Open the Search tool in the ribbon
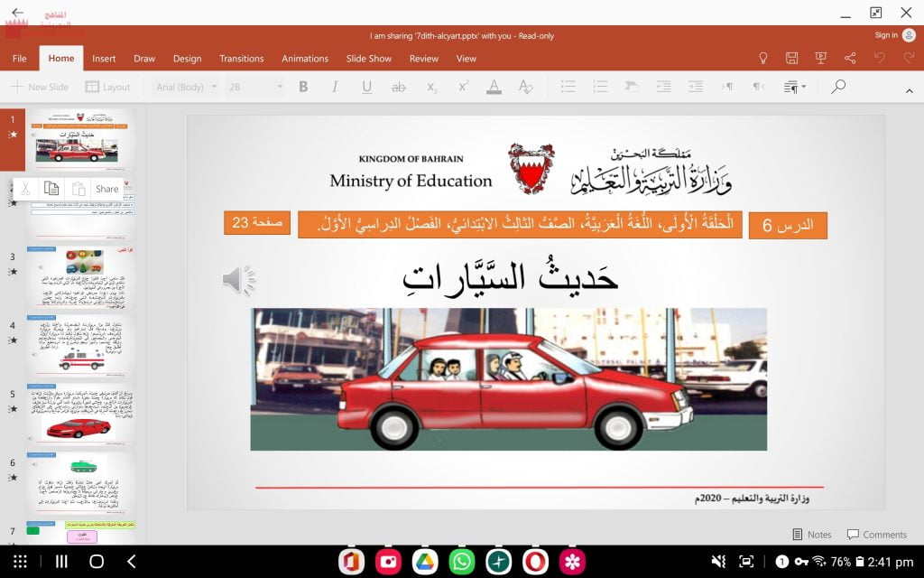924x578 pixels. tap(839, 86)
